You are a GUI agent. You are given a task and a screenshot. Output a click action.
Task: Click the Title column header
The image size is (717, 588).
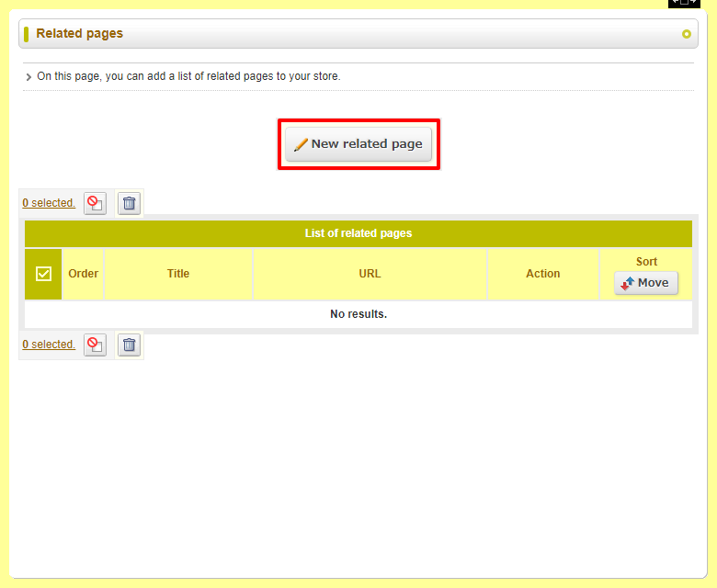(178, 274)
